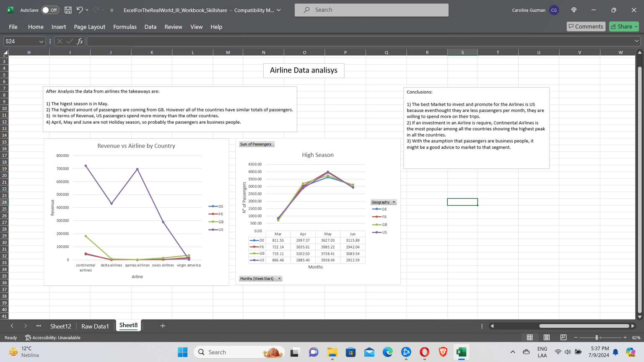This screenshot has height=362, width=644.
Task: Open Insert Function fx icon
Action: (80, 41)
